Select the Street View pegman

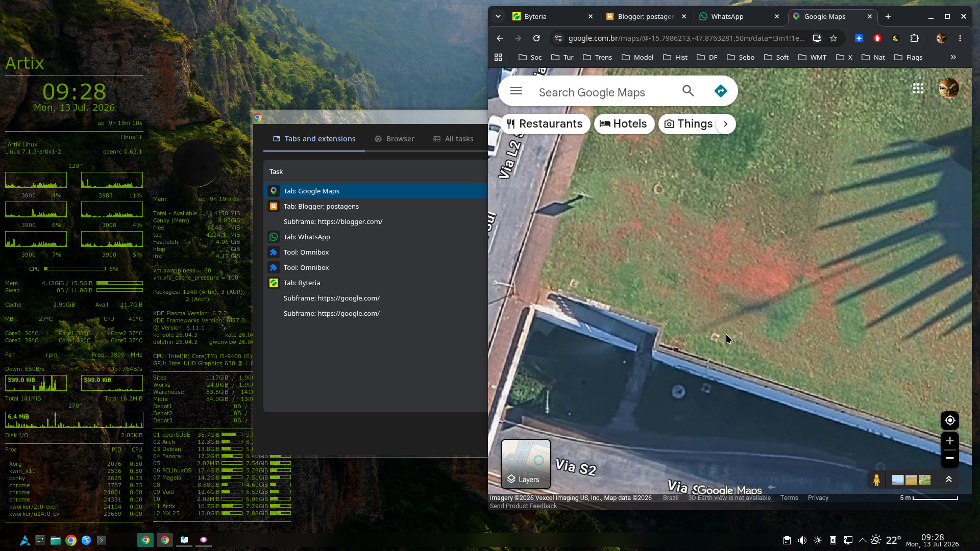[x=876, y=480]
